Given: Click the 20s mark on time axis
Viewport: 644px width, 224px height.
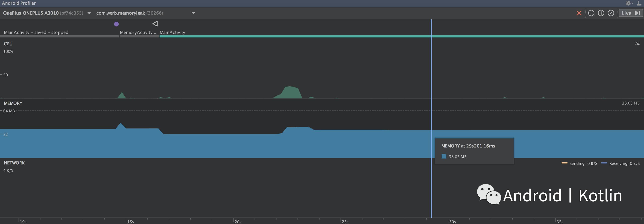Looking at the screenshot, I should point(237,221).
